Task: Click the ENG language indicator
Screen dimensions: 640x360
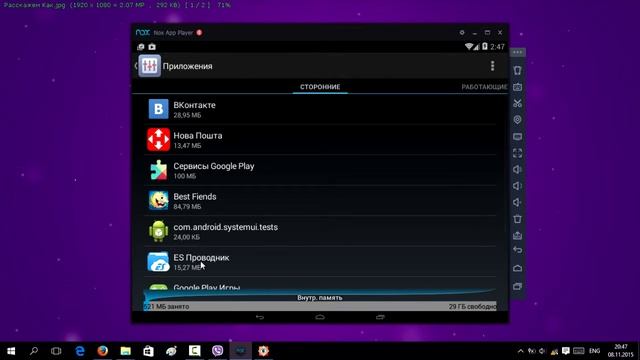Action: pos(595,351)
